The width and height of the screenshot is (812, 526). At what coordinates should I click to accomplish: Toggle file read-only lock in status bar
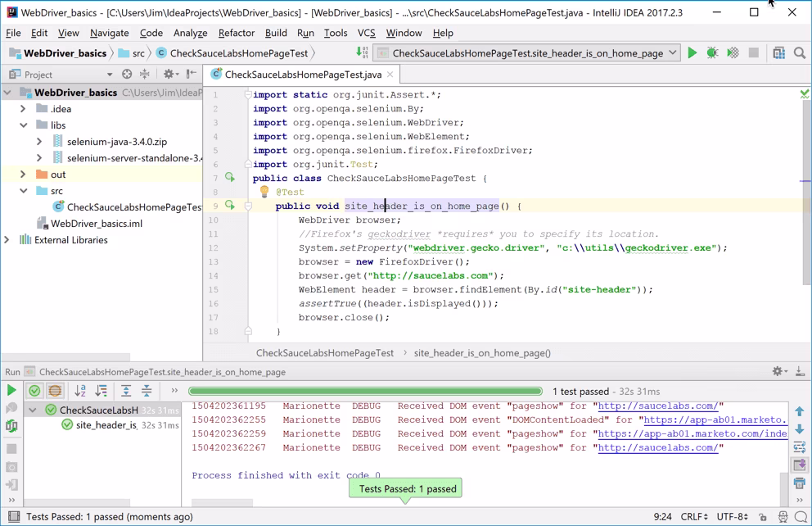coord(763,517)
